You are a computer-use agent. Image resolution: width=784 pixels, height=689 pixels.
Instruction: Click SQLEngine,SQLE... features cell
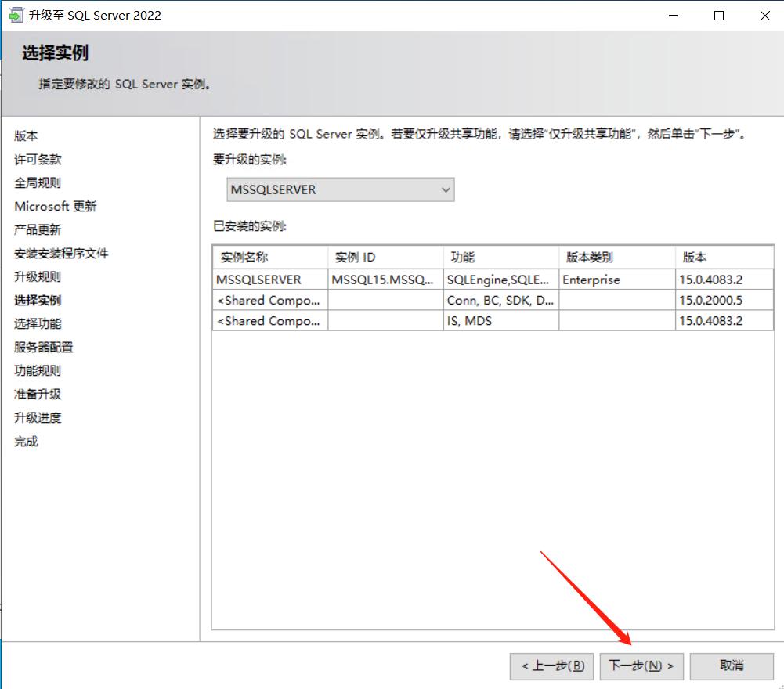click(501, 280)
